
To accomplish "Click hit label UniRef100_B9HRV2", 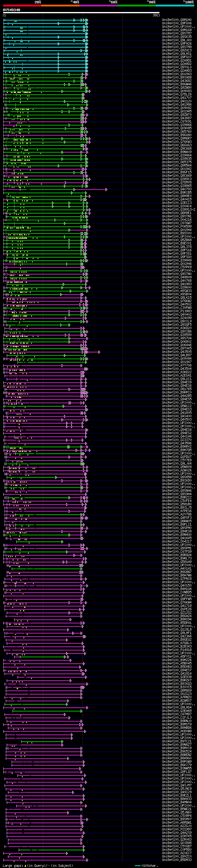I will pyautogui.click(x=177, y=446).
